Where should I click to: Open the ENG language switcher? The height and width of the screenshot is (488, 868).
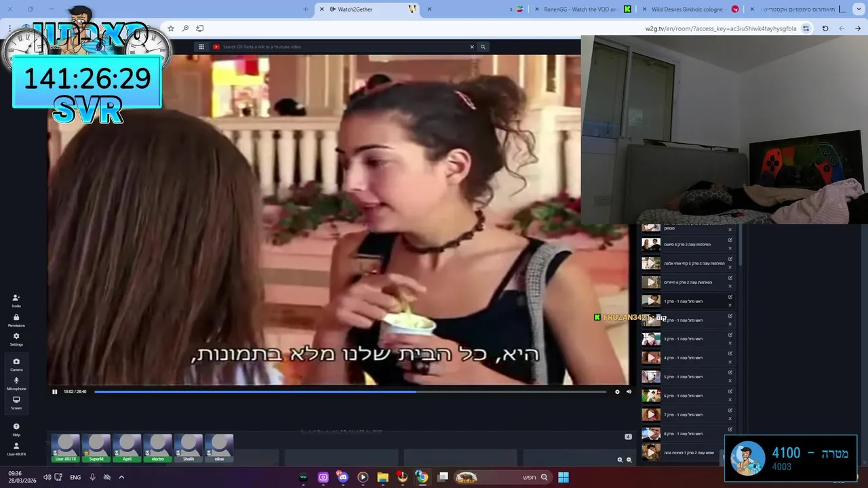coord(75,477)
